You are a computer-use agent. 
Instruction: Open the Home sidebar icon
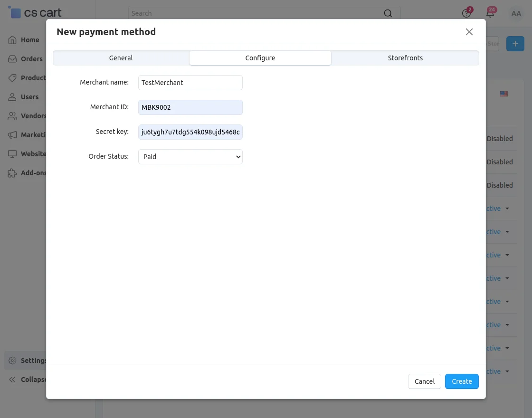coord(12,40)
